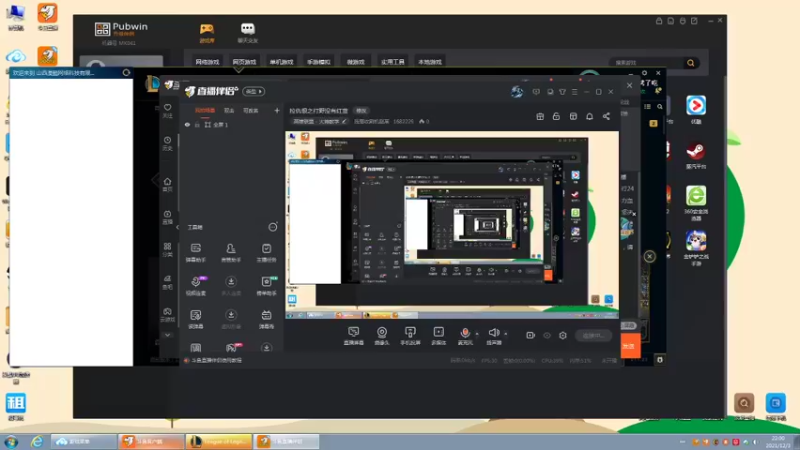Viewport: 800px width, 450px height.
Task: Add a new scene with plus icon
Action: pyautogui.click(x=277, y=111)
